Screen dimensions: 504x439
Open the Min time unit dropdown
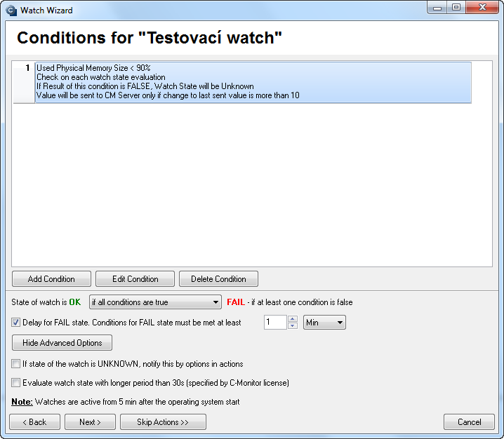[x=324, y=323]
